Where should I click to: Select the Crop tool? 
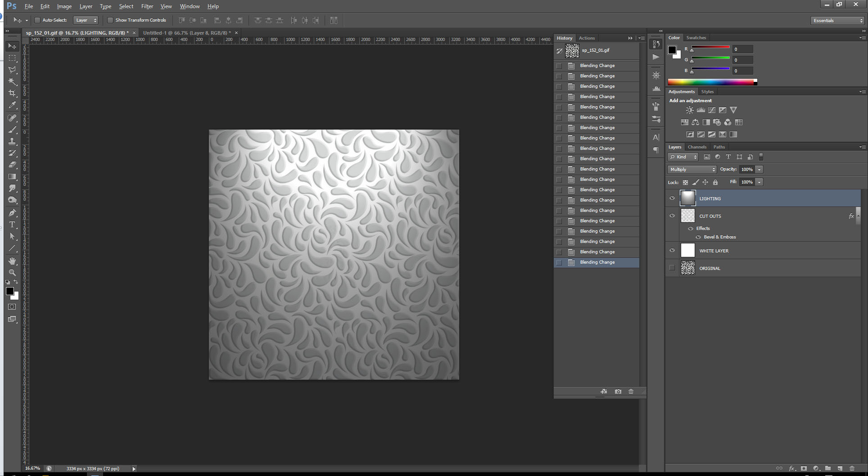point(12,93)
